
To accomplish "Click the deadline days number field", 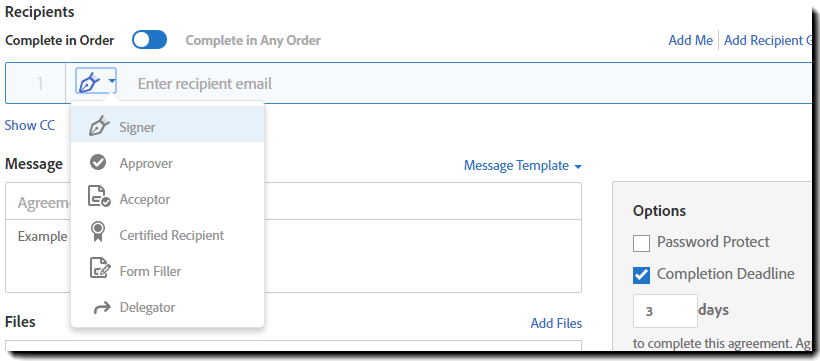I will [x=665, y=311].
